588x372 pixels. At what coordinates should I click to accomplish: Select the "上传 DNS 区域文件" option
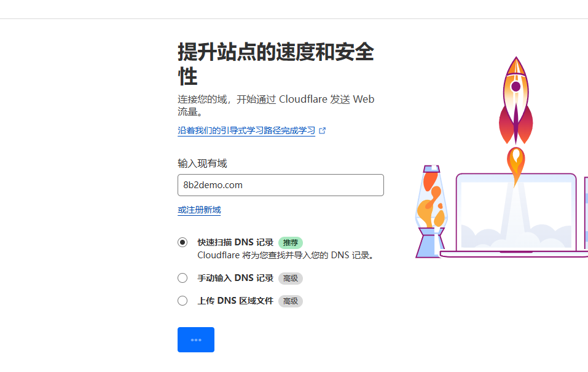182,300
